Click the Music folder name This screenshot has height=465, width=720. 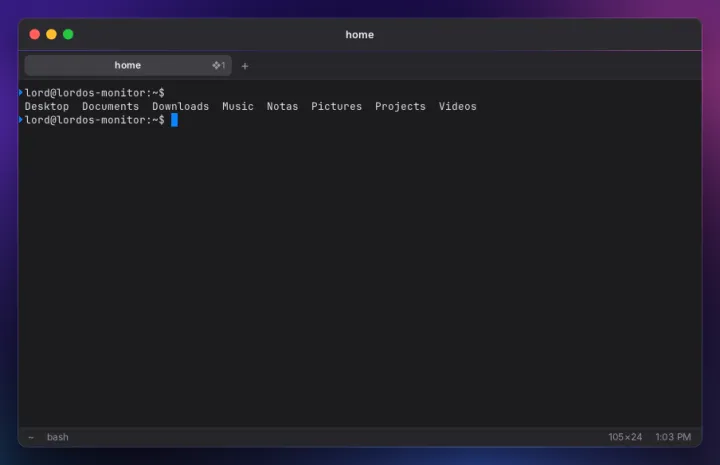pyautogui.click(x=238, y=106)
